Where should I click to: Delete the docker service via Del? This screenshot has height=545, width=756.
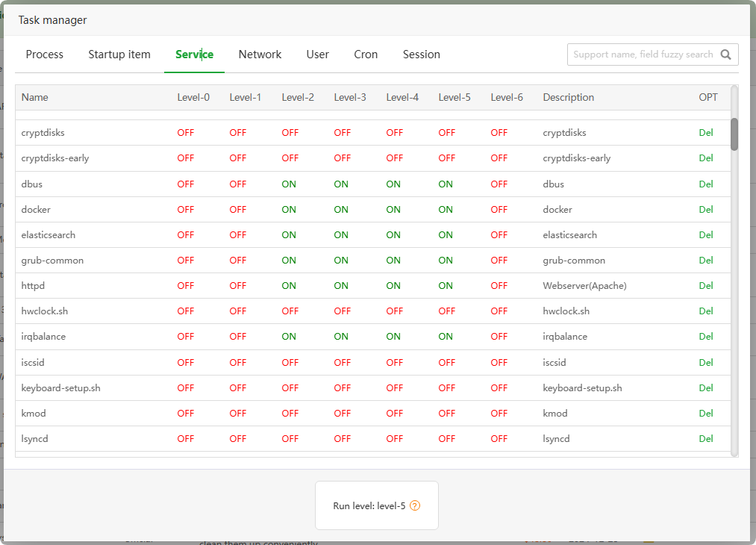706,210
